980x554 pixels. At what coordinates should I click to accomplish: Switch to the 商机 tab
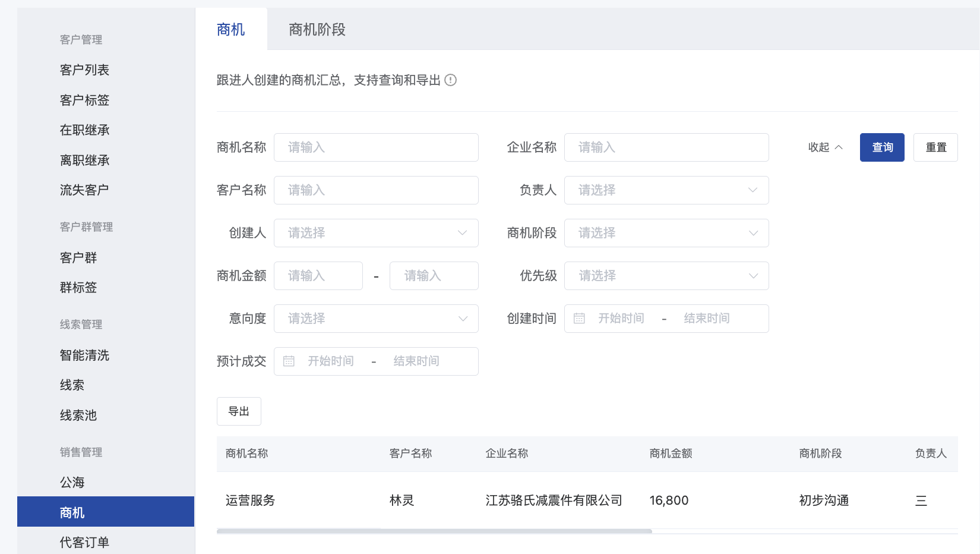click(x=231, y=29)
